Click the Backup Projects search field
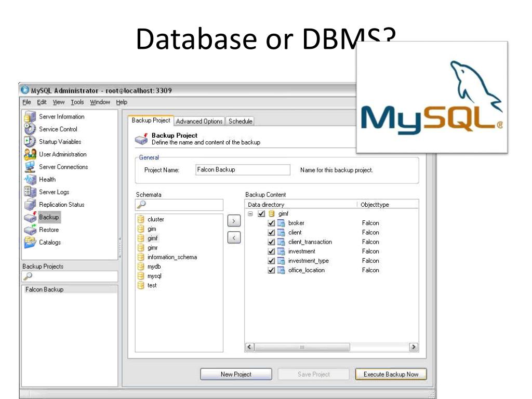The width and height of the screenshot is (532, 399). click(70, 276)
